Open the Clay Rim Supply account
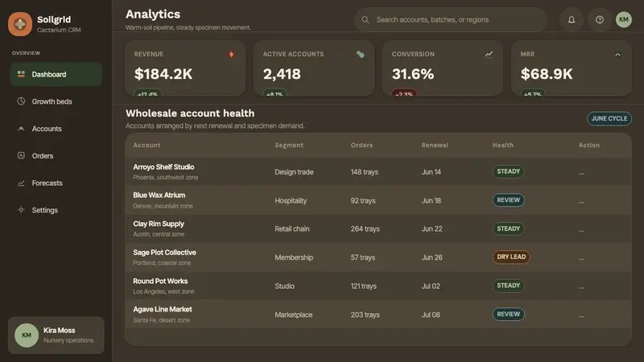Viewport: 644px width, 362px height. click(159, 224)
